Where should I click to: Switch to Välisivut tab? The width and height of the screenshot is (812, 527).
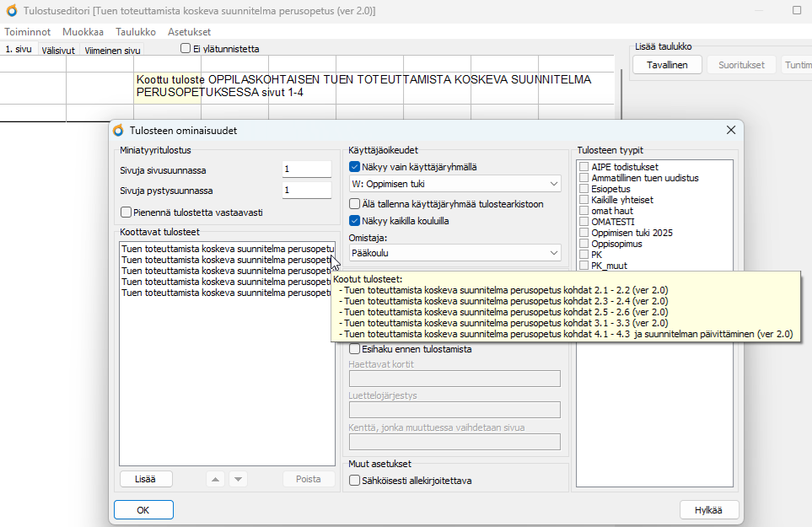click(x=58, y=51)
